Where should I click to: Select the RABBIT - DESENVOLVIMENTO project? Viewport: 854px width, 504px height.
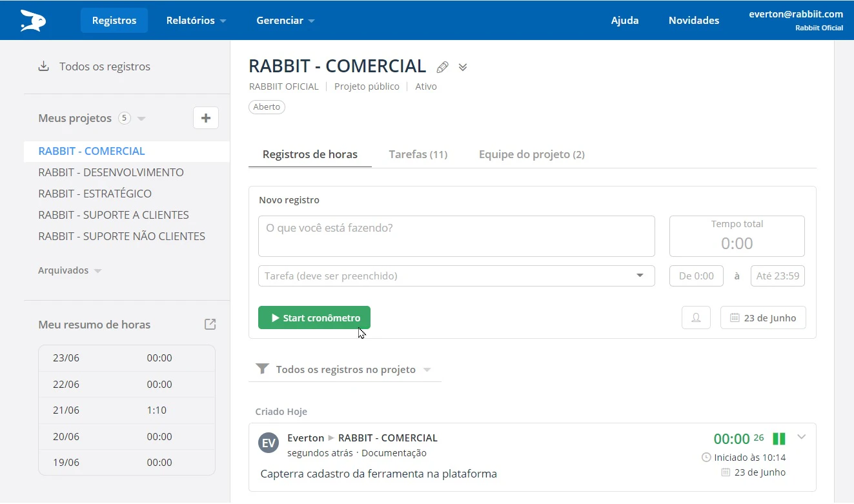point(111,172)
